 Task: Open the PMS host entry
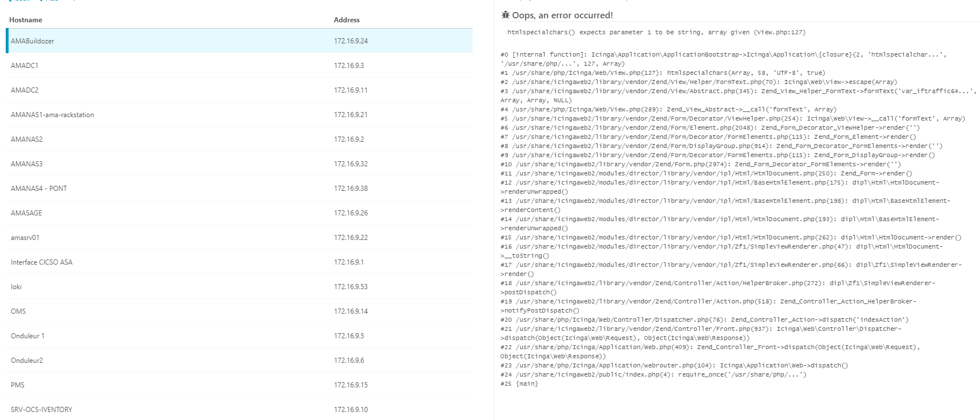point(239,385)
